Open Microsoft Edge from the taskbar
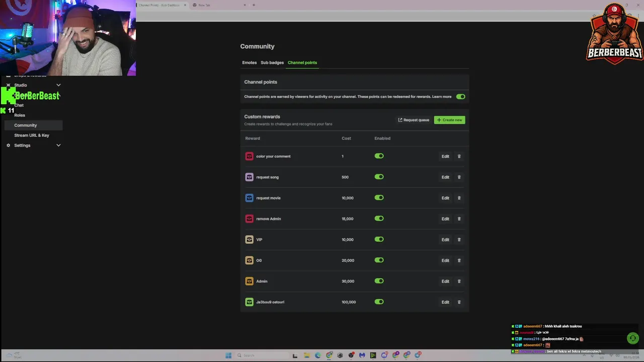This screenshot has height=362, width=644. coord(317,355)
